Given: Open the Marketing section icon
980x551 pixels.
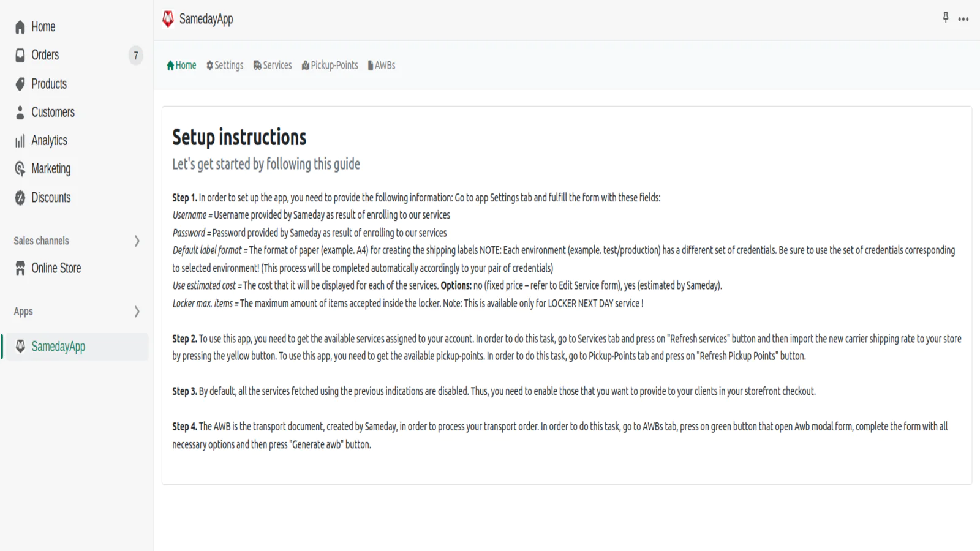Looking at the screenshot, I should (x=20, y=168).
